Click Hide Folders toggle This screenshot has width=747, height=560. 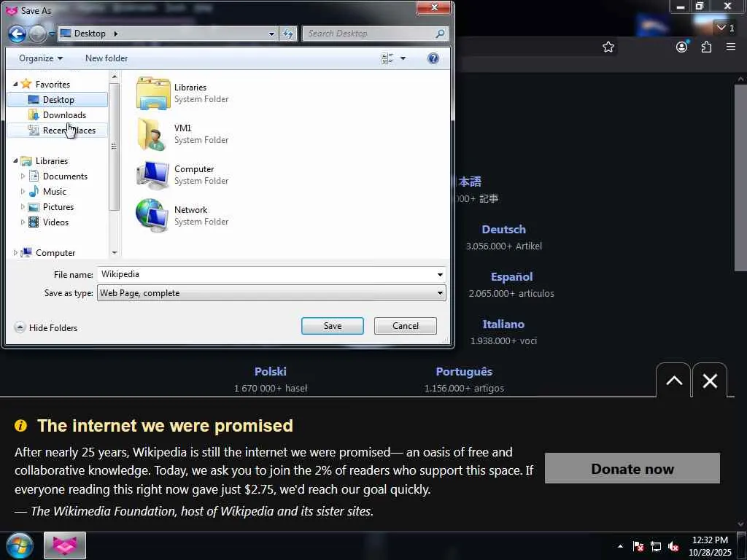coord(46,327)
